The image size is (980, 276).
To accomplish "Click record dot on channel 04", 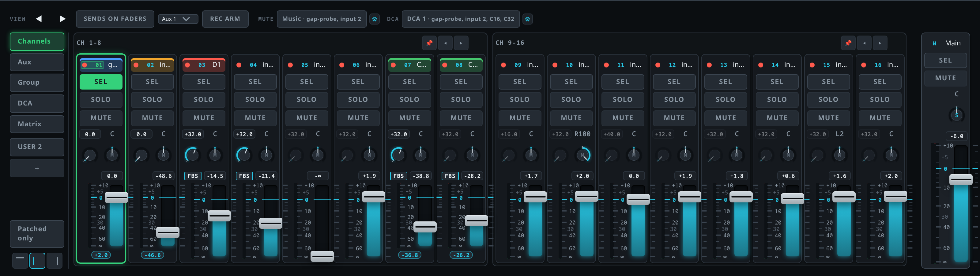I will [239, 65].
